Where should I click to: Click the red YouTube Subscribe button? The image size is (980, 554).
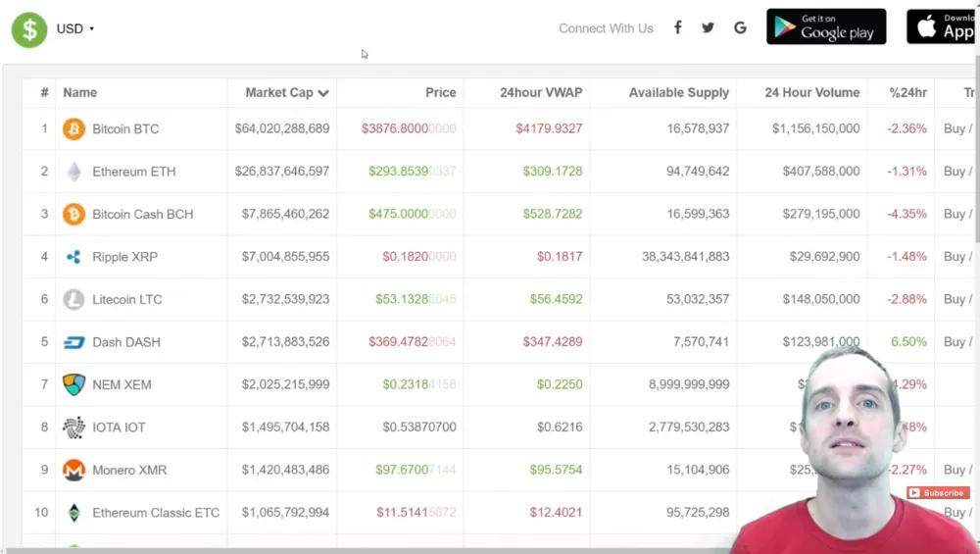(938, 493)
